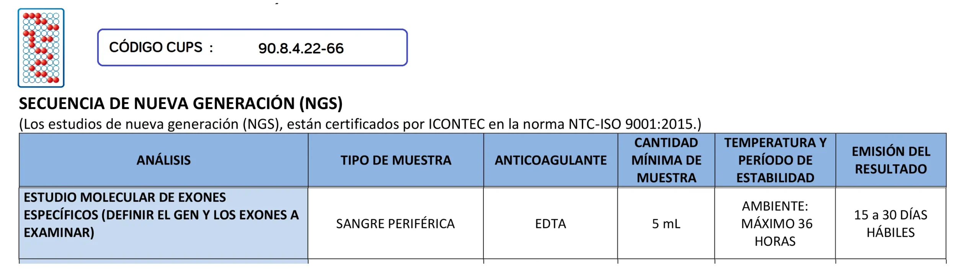Viewport: 980px width, 269px height.
Task: Click the 15 a 30 DÍAS HÁBILES cell
Action: pos(891,224)
